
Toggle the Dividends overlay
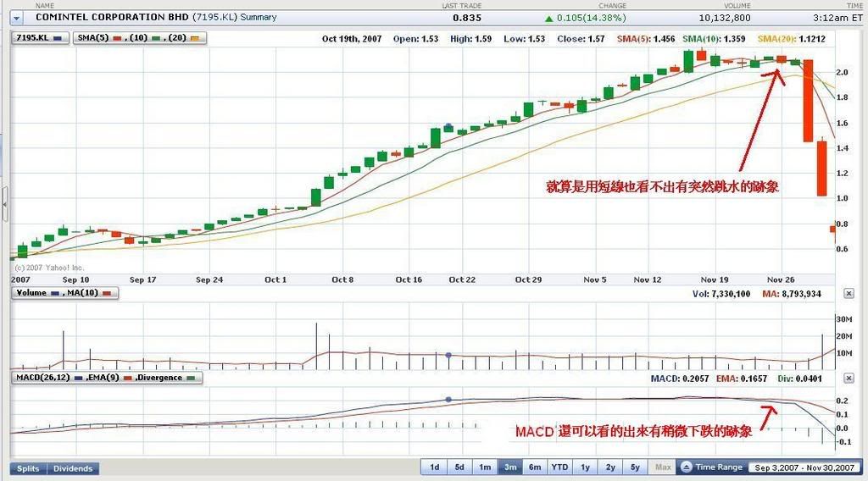point(73,468)
